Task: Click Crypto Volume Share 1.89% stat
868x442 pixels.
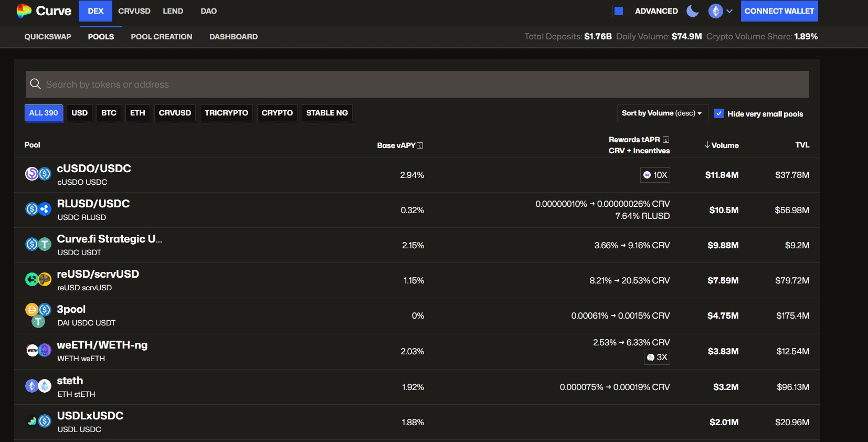Action: 762,36
